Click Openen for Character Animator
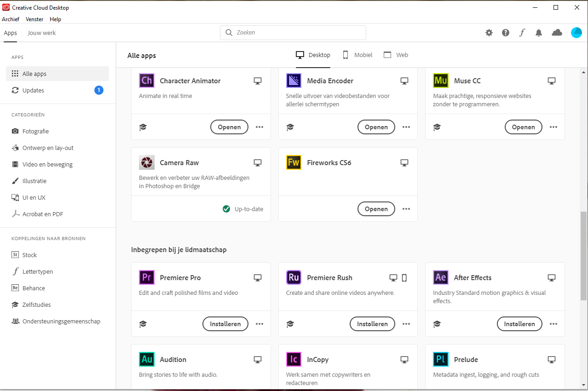The height and width of the screenshot is (391, 588). (229, 127)
